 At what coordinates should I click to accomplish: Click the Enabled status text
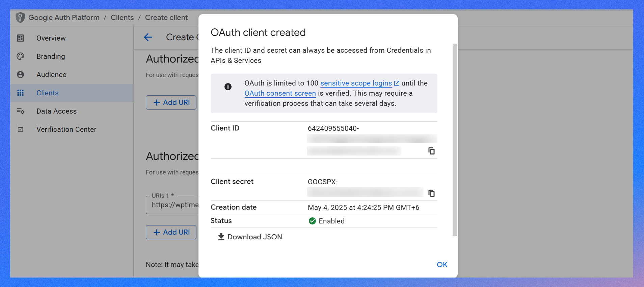pyautogui.click(x=332, y=221)
